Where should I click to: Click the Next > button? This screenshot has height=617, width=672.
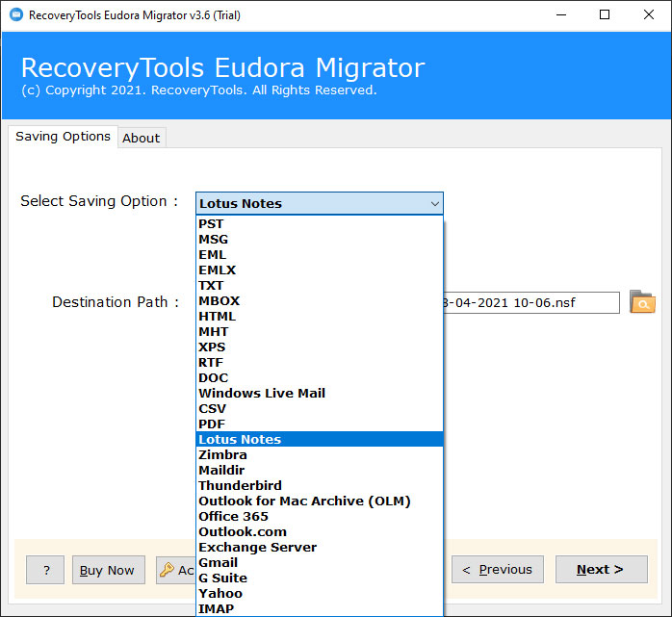coord(602,570)
